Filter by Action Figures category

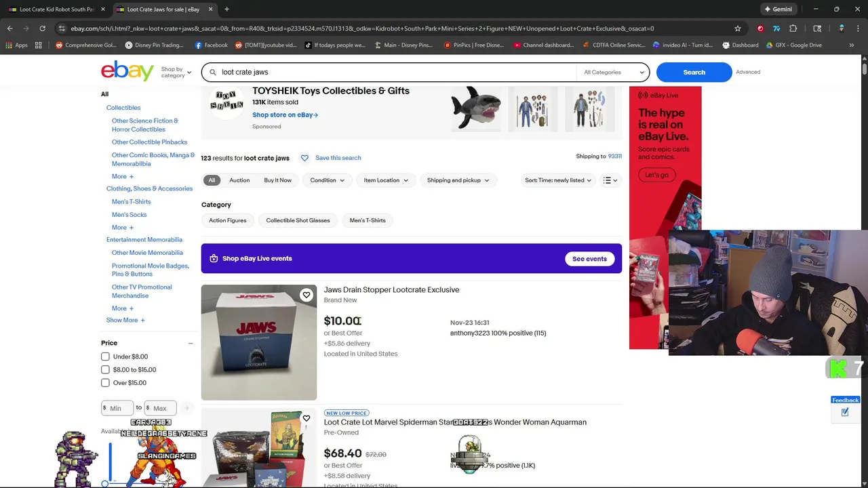coord(227,220)
